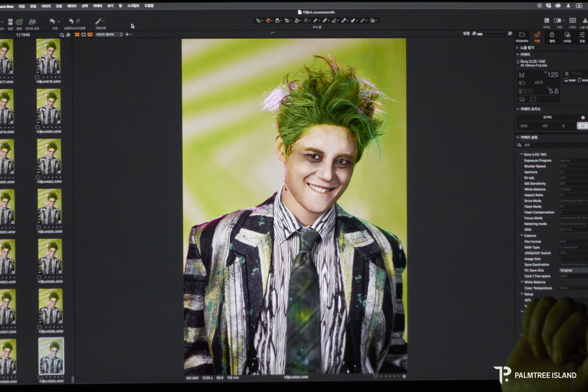This screenshot has width=588, height=392.
Task: Click the undo arrow icon
Action: coord(71,21)
